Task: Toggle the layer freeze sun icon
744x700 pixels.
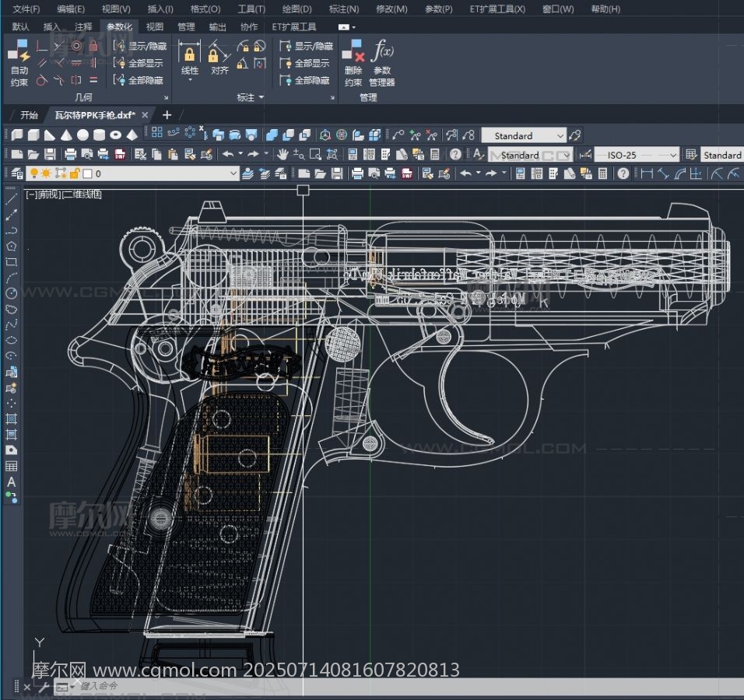Action: point(46,173)
